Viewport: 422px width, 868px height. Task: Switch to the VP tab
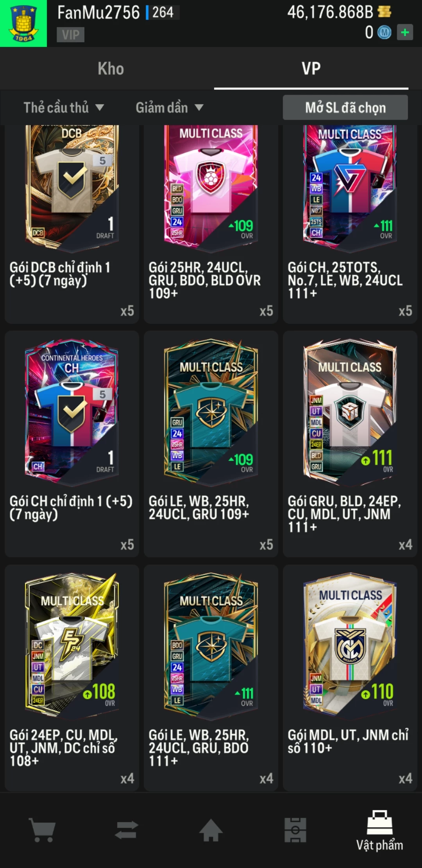[311, 69]
